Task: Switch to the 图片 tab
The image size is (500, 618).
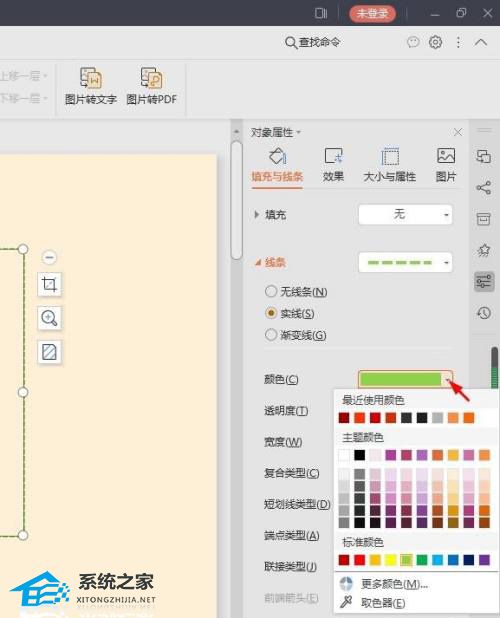Action: 446,166
